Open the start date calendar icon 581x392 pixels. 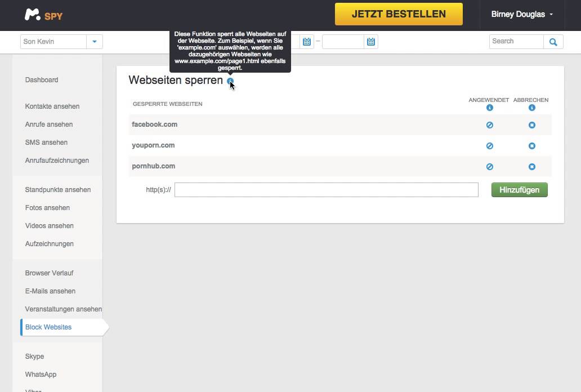[306, 42]
